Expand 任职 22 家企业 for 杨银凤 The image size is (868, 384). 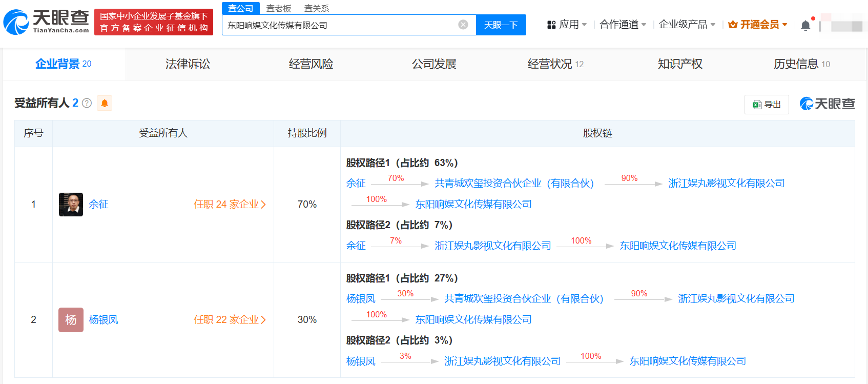click(x=230, y=319)
